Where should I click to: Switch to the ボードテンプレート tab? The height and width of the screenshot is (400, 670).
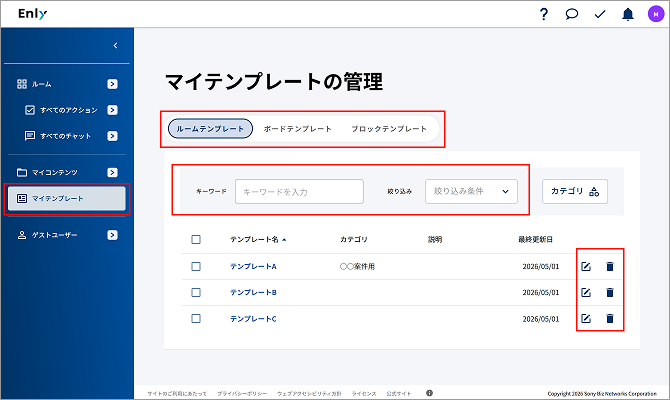[298, 129]
